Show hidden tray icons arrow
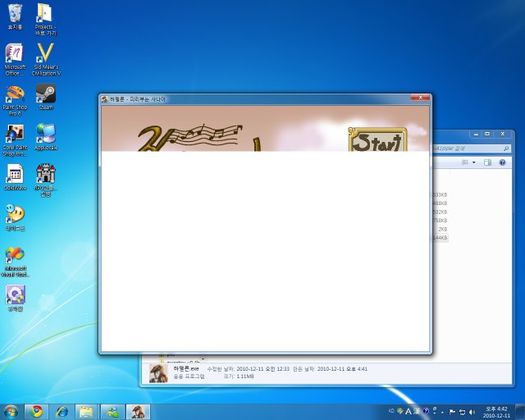525x420 pixels. tap(443, 412)
